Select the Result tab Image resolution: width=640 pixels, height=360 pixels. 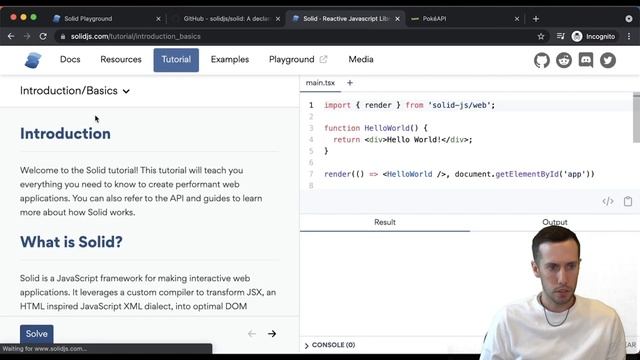(385, 222)
